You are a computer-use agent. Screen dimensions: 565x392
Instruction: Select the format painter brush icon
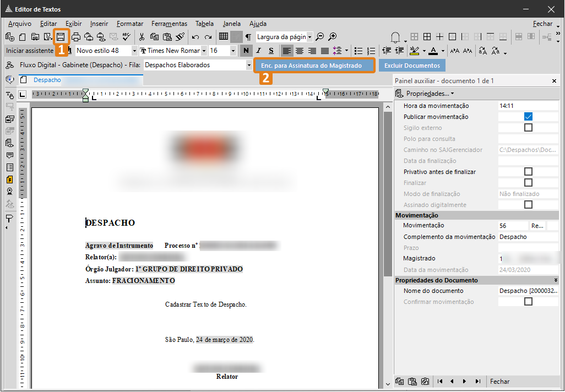coord(180,36)
